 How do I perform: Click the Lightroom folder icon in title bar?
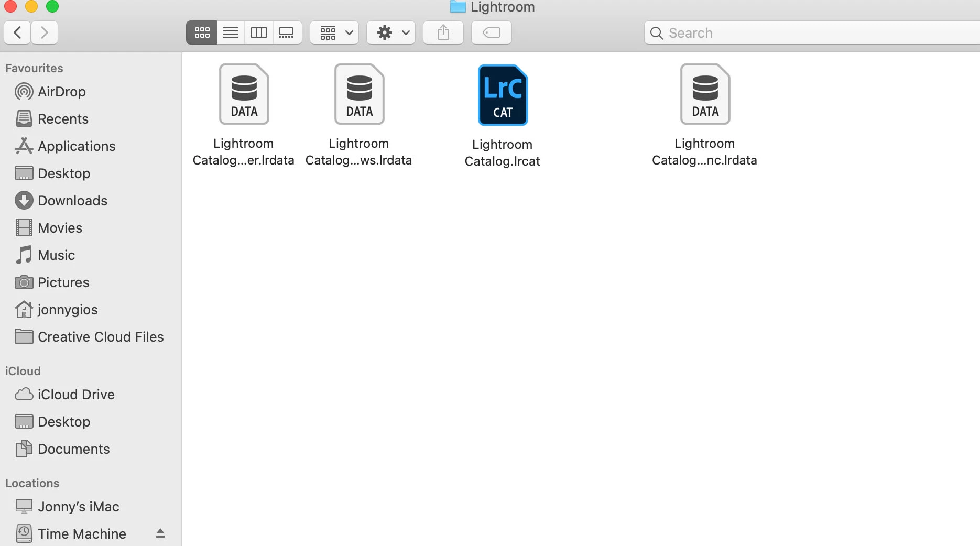point(458,7)
